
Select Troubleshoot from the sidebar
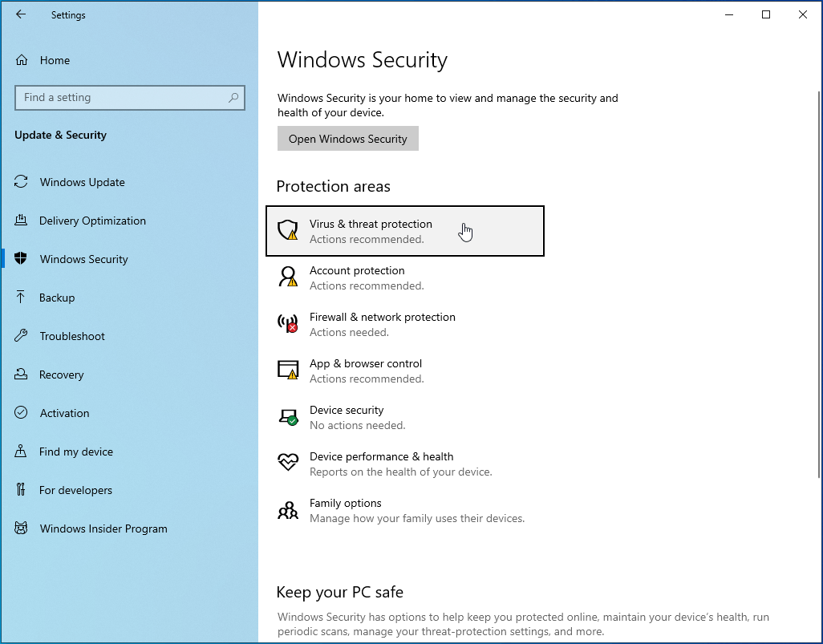[72, 336]
